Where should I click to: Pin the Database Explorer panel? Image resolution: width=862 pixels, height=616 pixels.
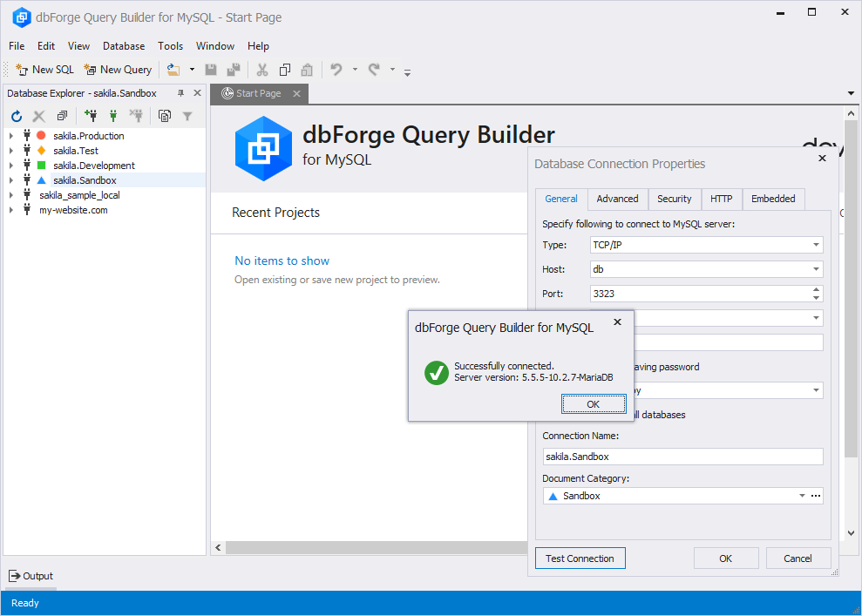click(181, 93)
